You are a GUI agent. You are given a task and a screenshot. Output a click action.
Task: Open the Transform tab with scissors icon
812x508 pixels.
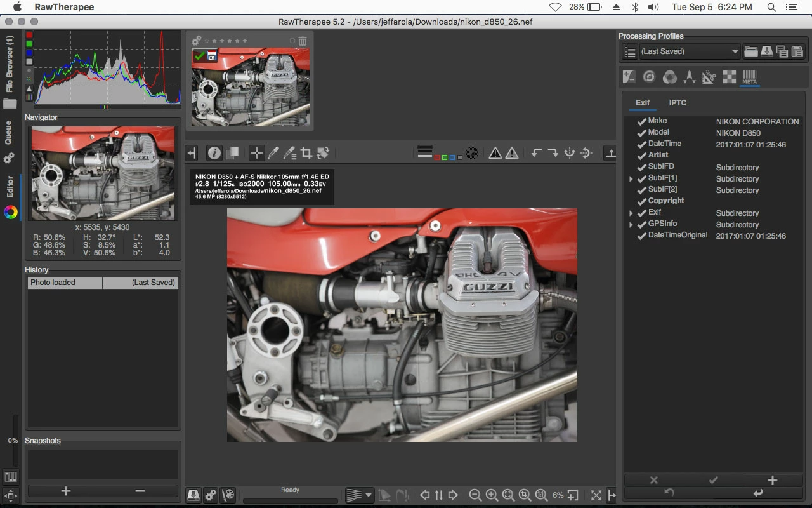coord(709,77)
